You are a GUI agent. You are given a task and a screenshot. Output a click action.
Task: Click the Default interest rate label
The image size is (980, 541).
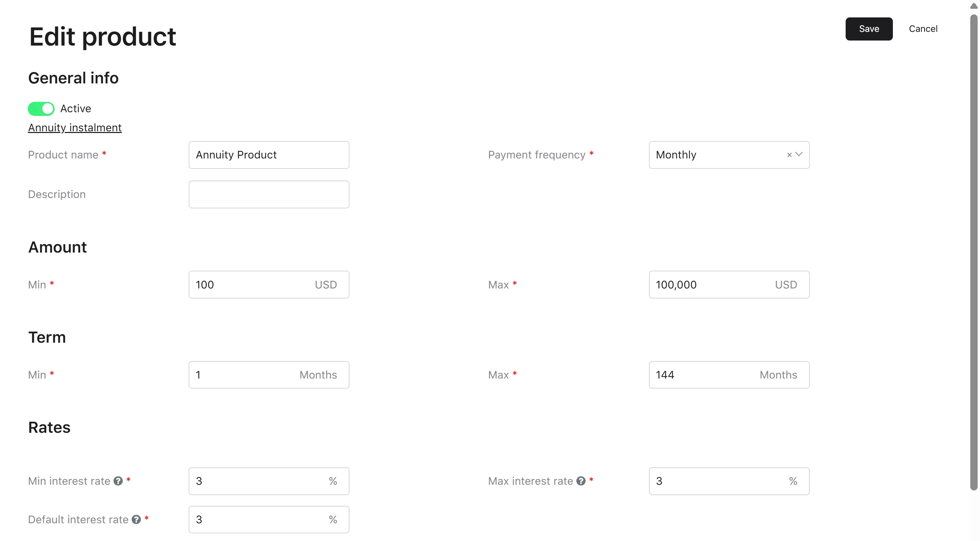tap(78, 520)
